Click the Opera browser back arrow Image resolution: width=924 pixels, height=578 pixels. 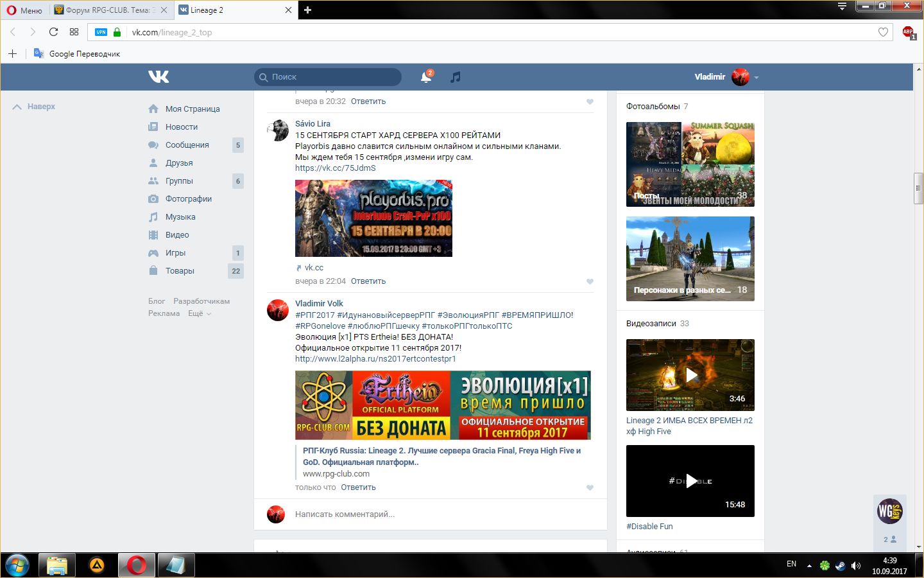[x=13, y=32]
